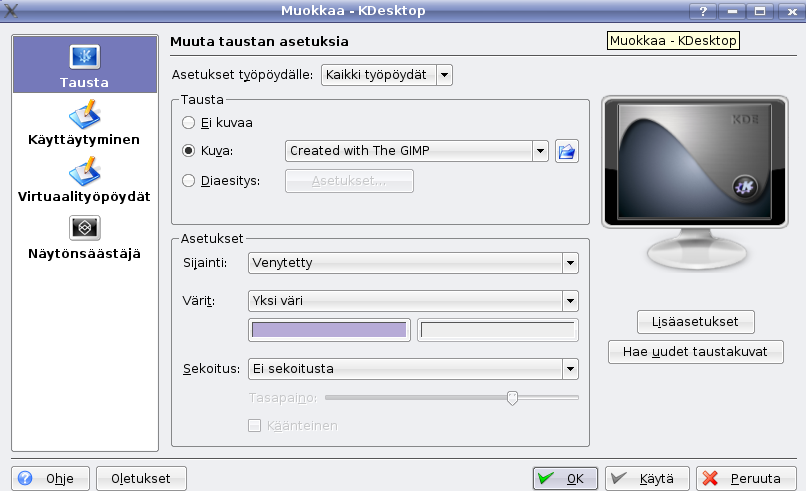The width and height of the screenshot is (806, 491).
Task: Click the window menu icon in the title bar
Action: click(x=12, y=10)
